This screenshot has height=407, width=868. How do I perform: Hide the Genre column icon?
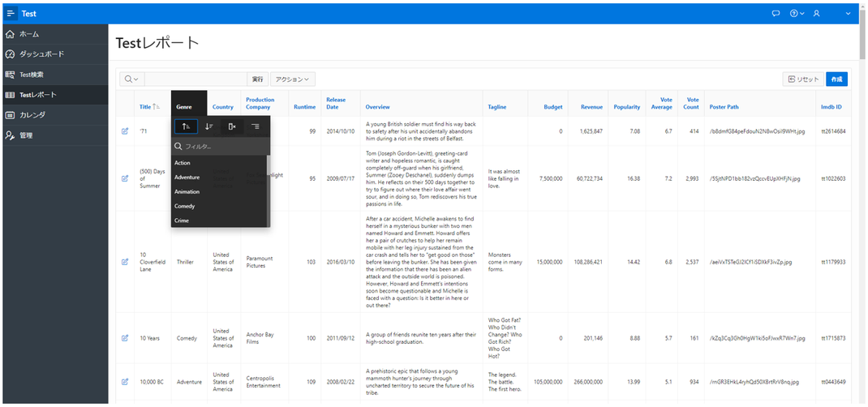tap(232, 126)
